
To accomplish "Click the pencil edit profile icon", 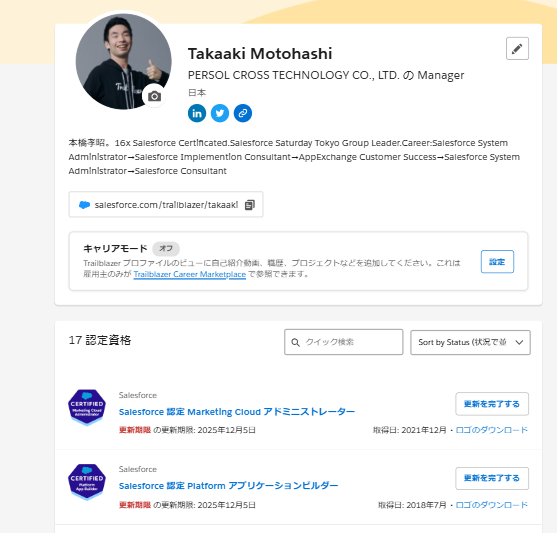I will (517, 48).
